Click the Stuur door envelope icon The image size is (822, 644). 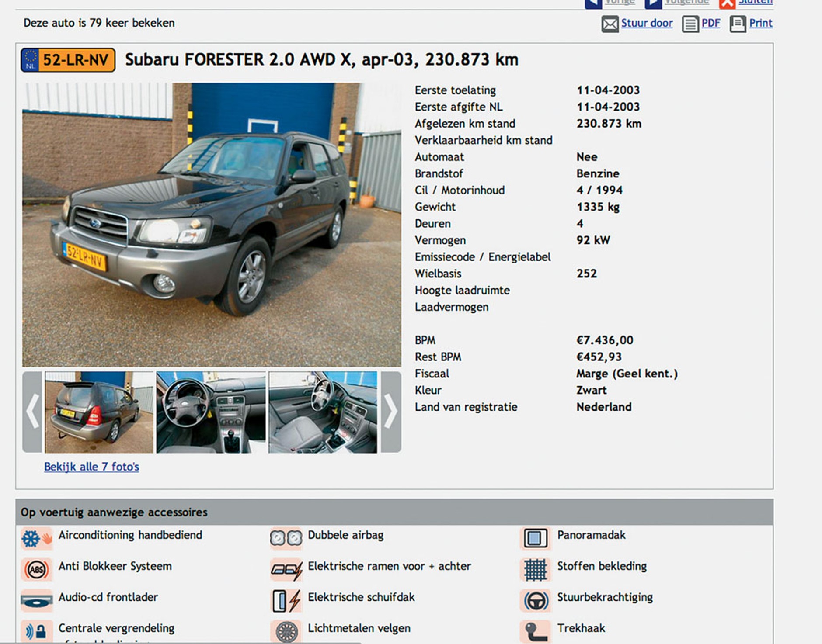tap(610, 24)
